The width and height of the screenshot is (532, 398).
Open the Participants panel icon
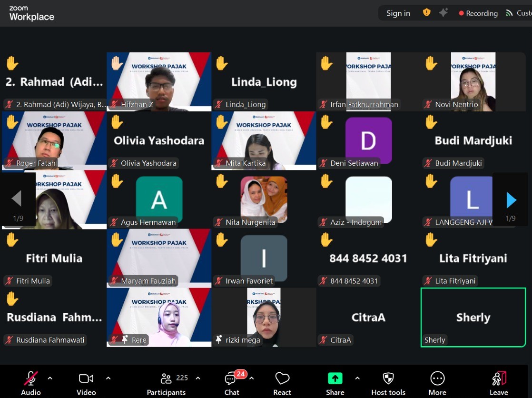click(x=166, y=379)
